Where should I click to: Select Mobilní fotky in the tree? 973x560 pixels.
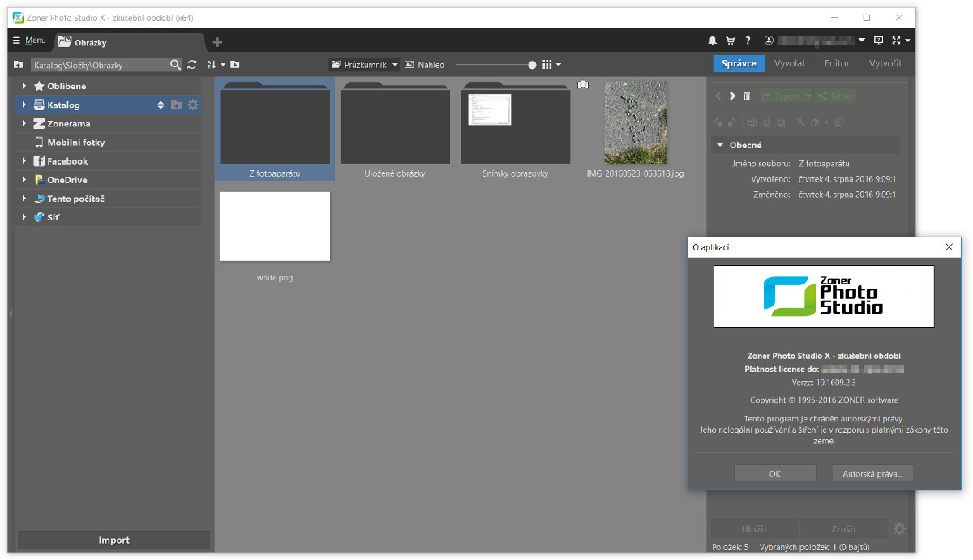(76, 143)
